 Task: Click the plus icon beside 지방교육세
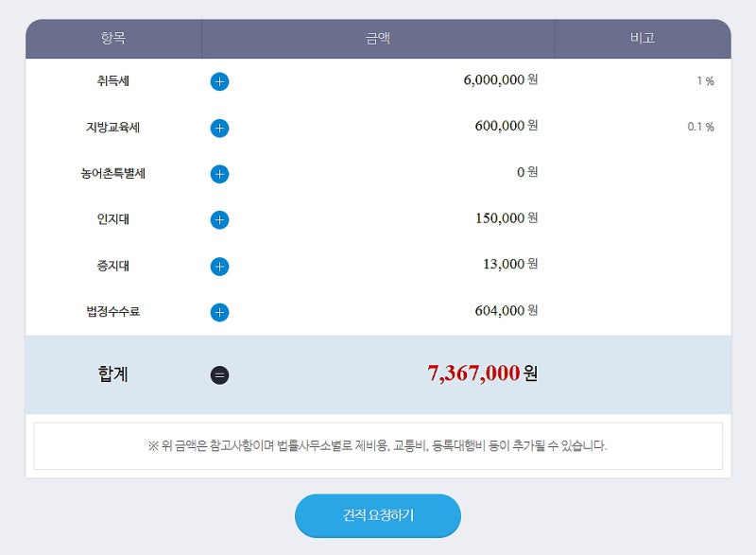219,128
